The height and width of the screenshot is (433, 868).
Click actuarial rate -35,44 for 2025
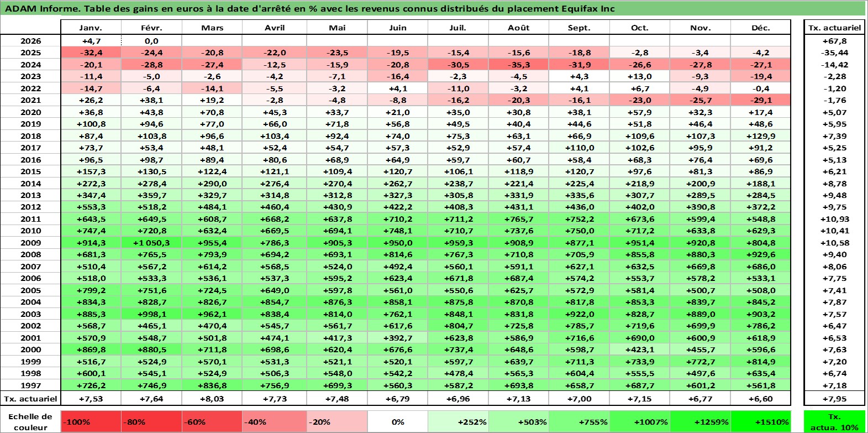834,53
